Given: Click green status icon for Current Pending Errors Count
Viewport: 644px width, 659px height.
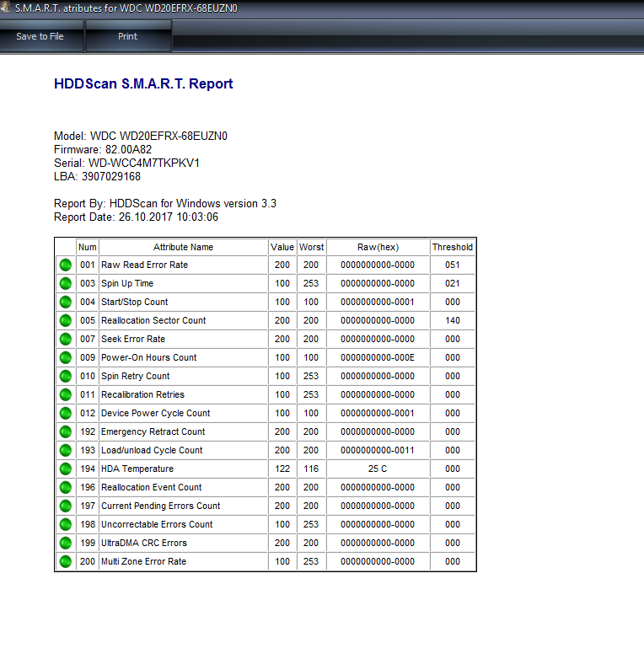Looking at the screenshot, I should click(66, 506).
